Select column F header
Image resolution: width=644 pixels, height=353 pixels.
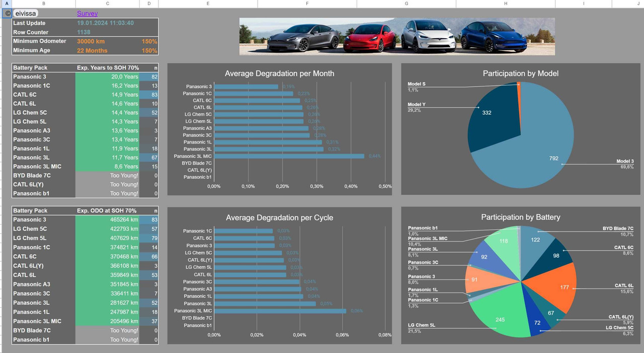pyautogui.click(x=307, y=4)
